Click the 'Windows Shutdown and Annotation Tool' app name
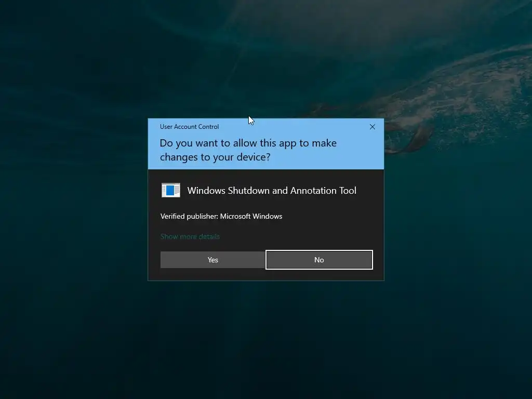This screenshot has height=399, width=532. [272, 191]
